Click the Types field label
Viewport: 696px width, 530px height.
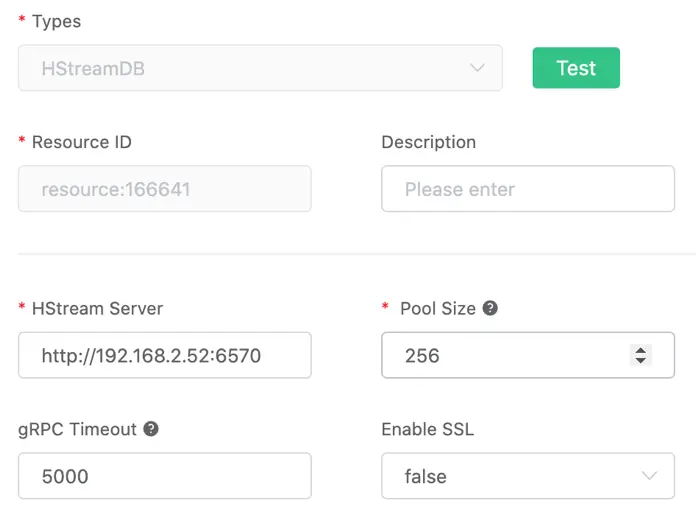click(56, 22)
